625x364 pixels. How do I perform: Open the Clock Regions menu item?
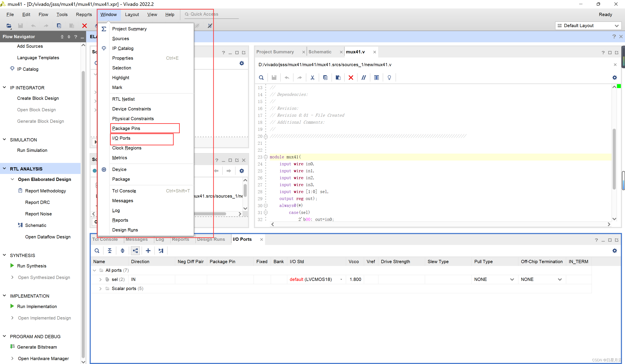pos(127,148)
